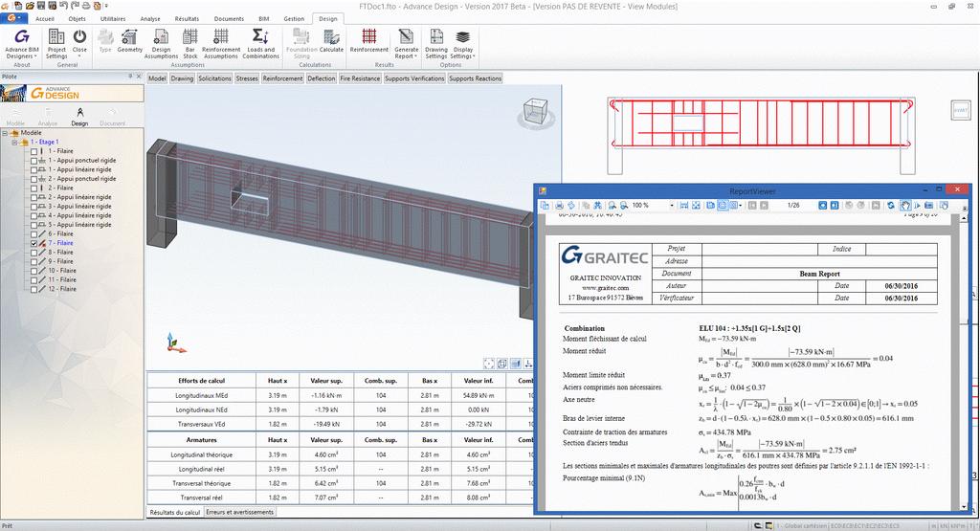
Task: Select hand pan tool in ReportViewer
Action: coord(905,205)
